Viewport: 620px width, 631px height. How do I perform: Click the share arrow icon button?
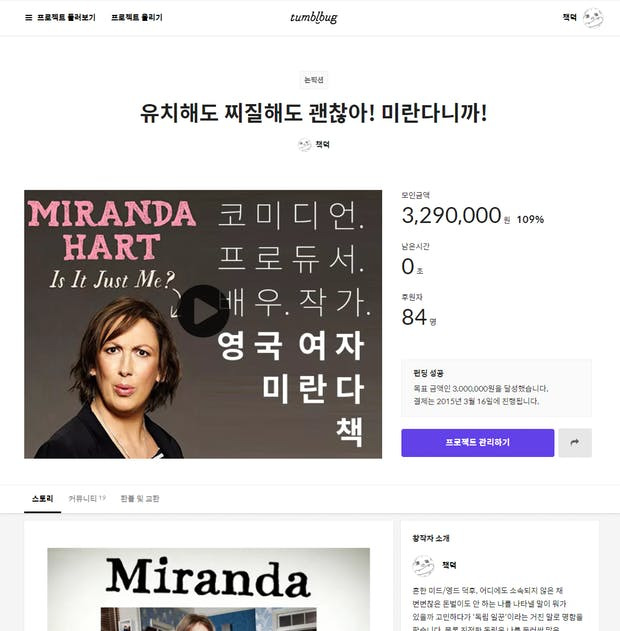coord(575,443)
